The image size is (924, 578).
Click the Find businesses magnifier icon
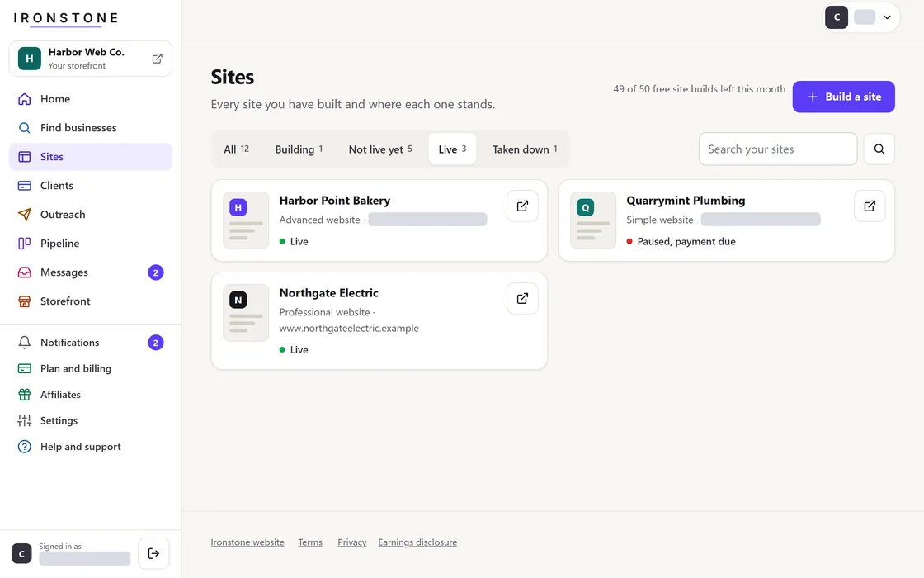[x=24, y=128]
